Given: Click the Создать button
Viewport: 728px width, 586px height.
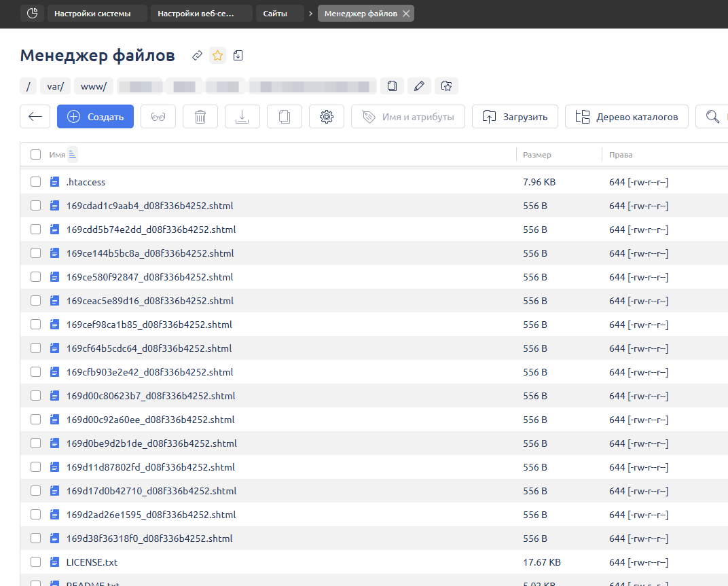Looking at the screenshot, I should click(x=96, y=117).
